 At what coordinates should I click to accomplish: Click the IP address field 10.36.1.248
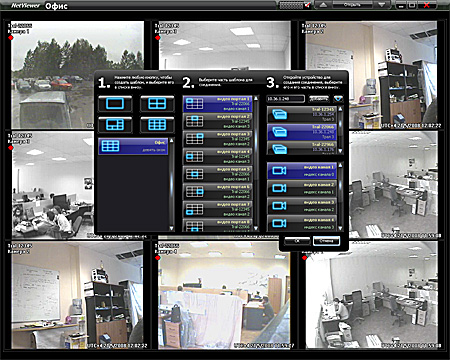(x=286, y=99)
